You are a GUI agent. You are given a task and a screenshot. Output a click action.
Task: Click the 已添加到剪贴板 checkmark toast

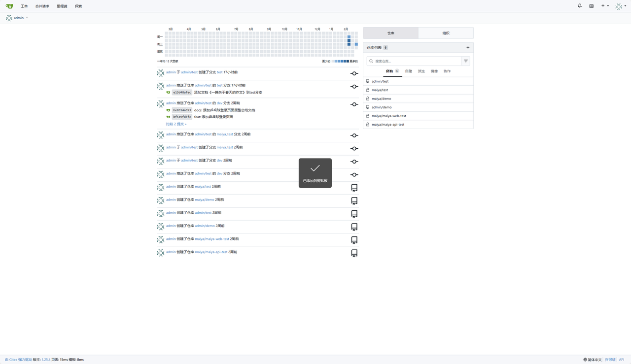315,173
